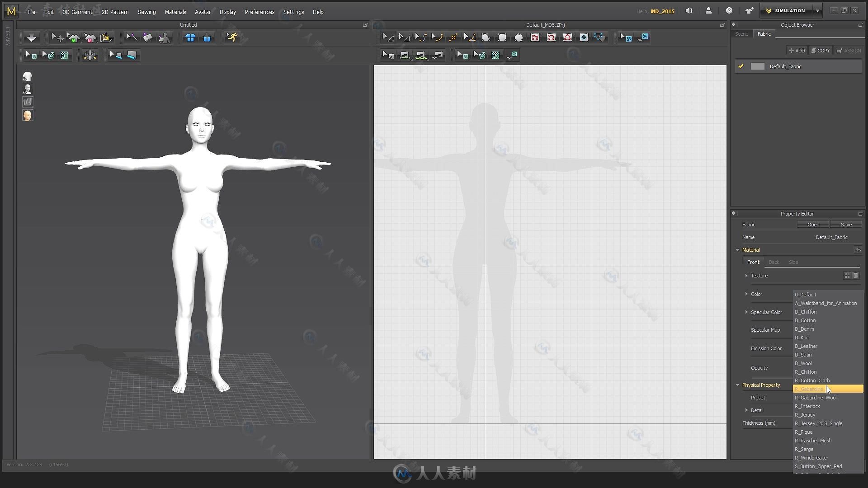Select the Select/Move tool in 3D toolbar
The height and width of the screenshot is (488, 868).
(x=57, y=38)
